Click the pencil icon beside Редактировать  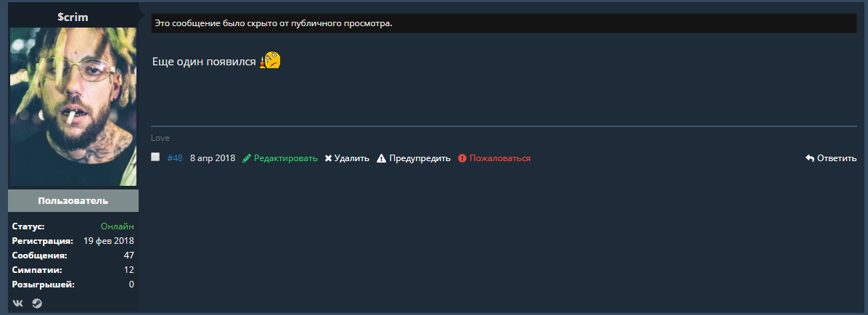(247, 158)
